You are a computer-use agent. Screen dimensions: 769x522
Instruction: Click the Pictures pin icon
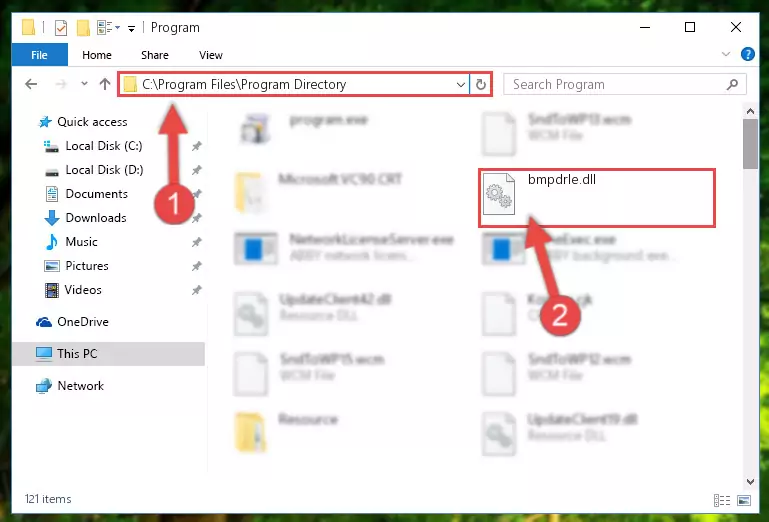coord(197,266)
